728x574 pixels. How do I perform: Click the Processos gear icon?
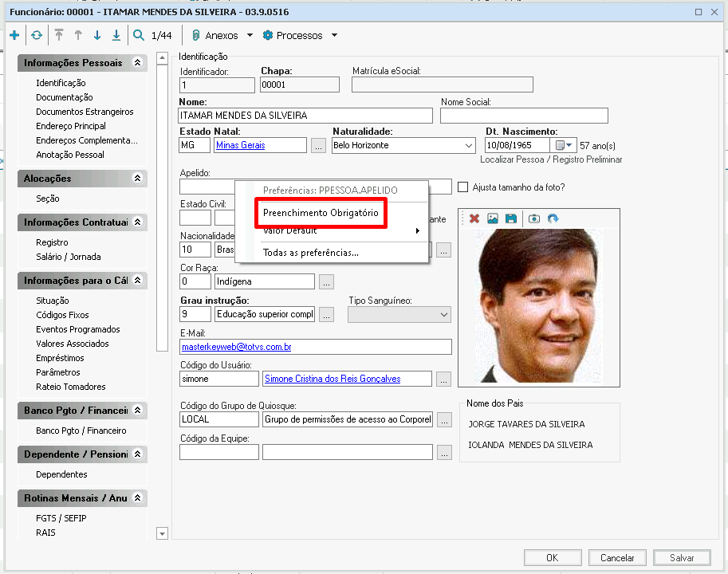267,35
